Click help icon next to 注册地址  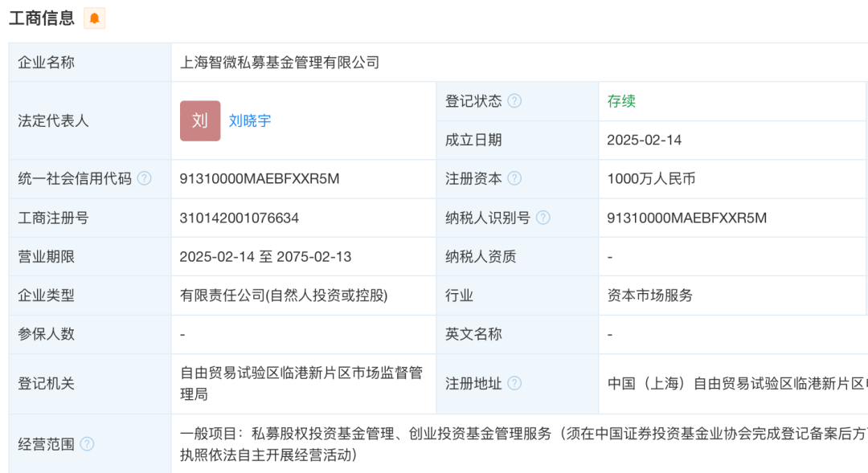514,383
